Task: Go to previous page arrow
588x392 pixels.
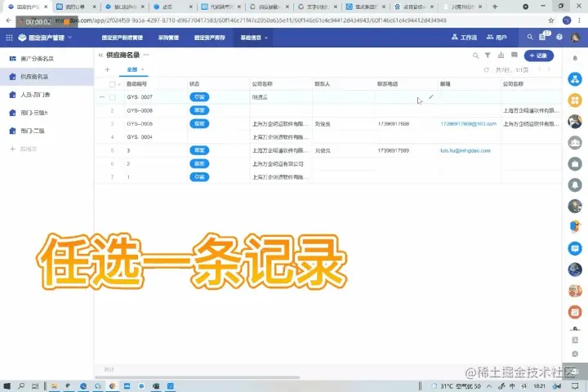Action: [x=540, y=69]
